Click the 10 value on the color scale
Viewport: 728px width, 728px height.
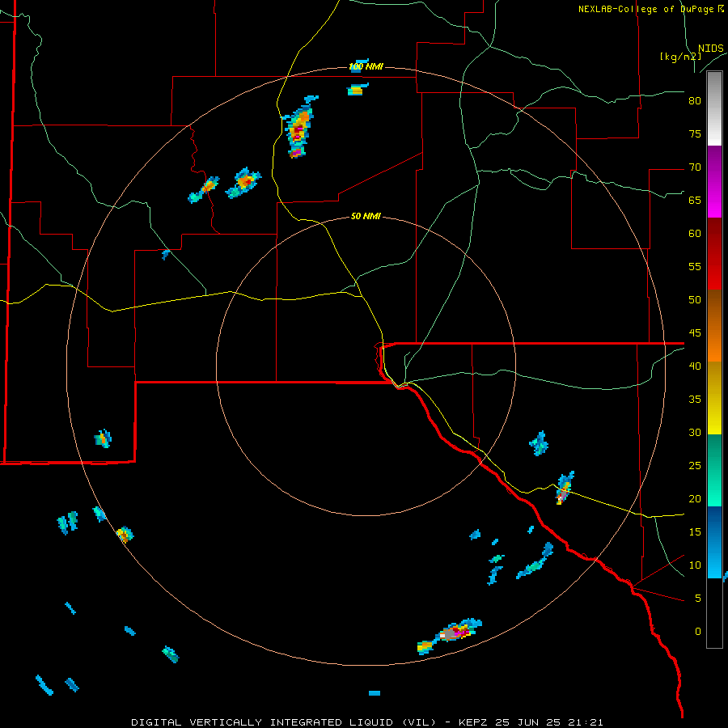coord(695,565)
